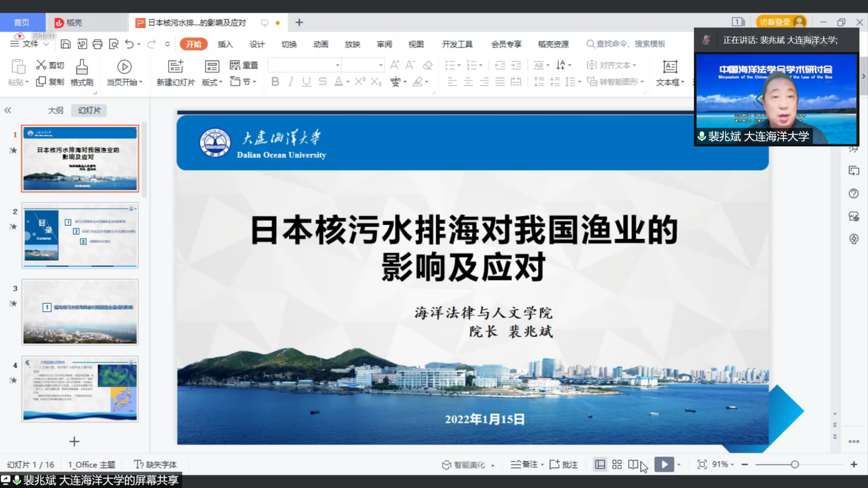The image size is (868, 488).
Task: Toggle bold formatting
Action: (x=275, y=82)
